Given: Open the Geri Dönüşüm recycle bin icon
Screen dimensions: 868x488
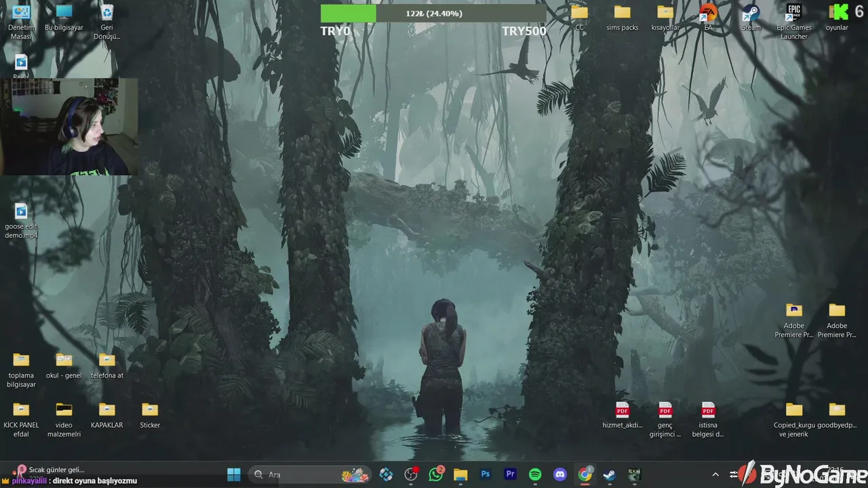Looking at the screenshot, I should [x=106, y=22].
